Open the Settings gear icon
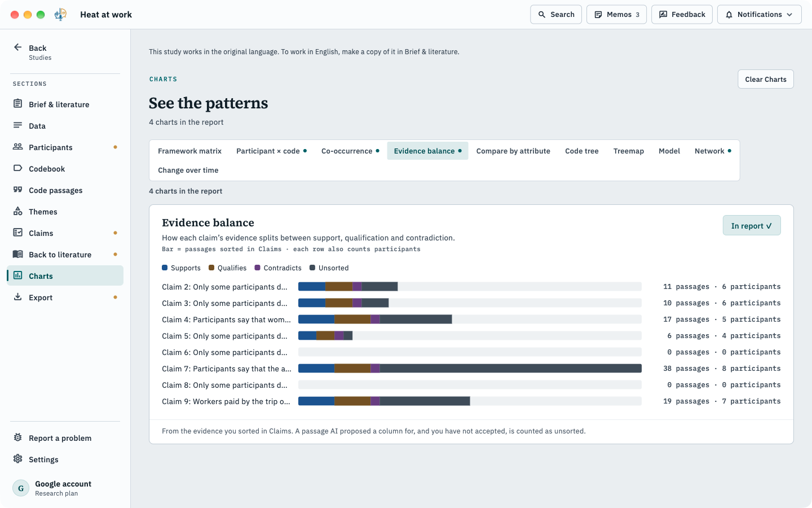 click(x=17, y=459)
